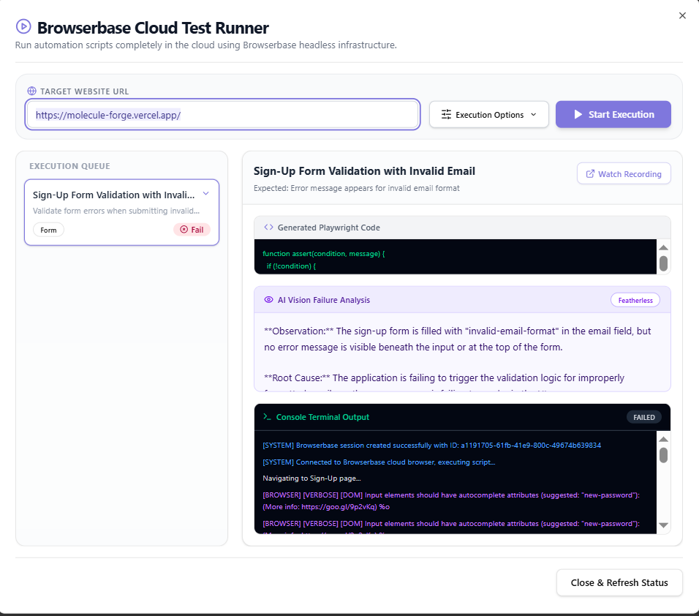699x616 pixels.
Task: Click the Generated Playwright Code header
Action: click(462, 228)
